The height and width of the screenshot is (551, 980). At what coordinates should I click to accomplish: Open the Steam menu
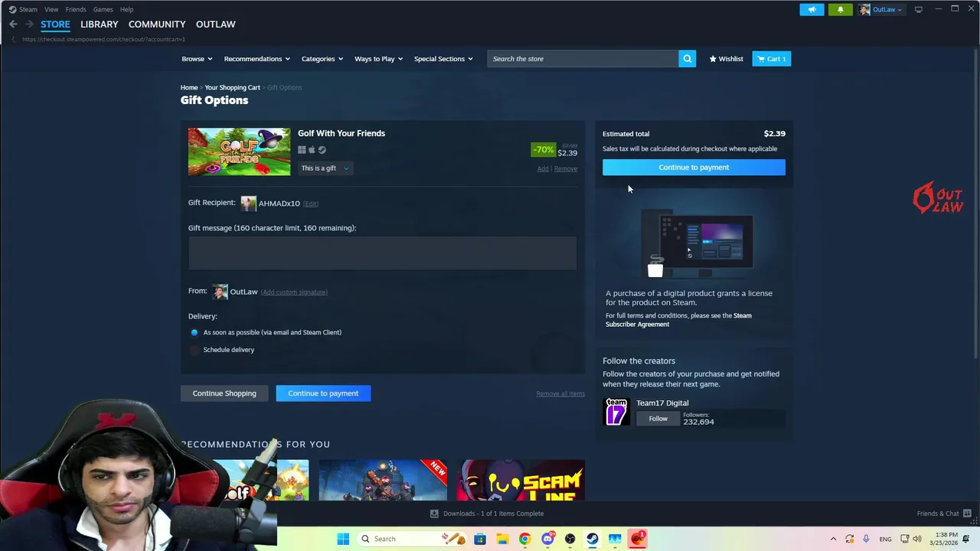tap(28, 9)
